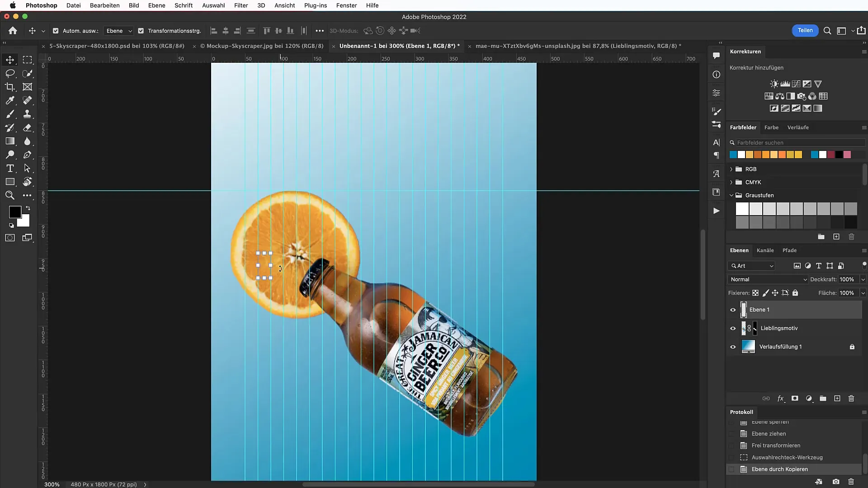Select the Rectangular Marquee tool
Screen dimensions: 868x488
[x=28, y=60]
